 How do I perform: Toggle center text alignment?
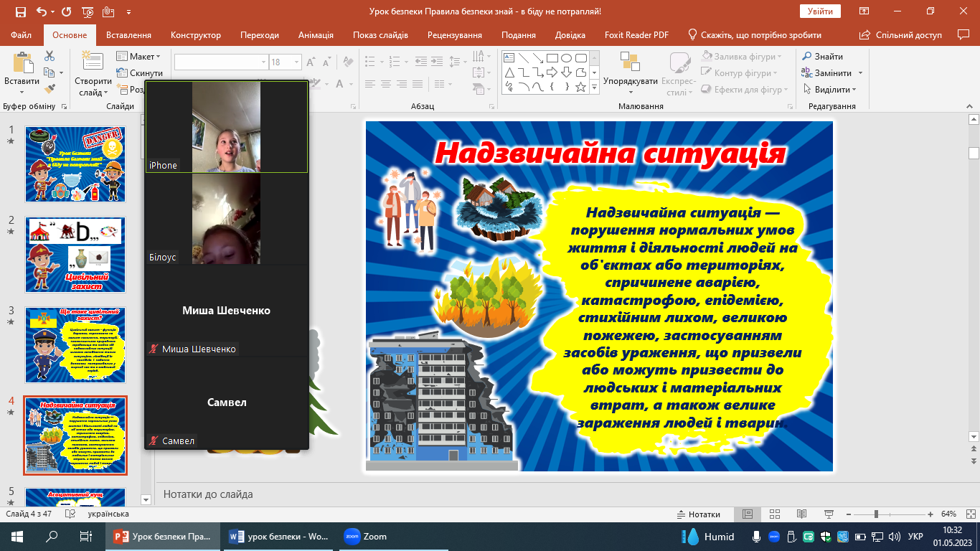tap(386, 84)
